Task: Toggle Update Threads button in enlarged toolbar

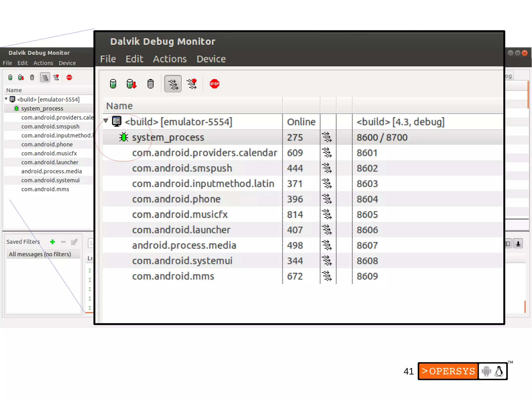Action: [x=173, y=84]
